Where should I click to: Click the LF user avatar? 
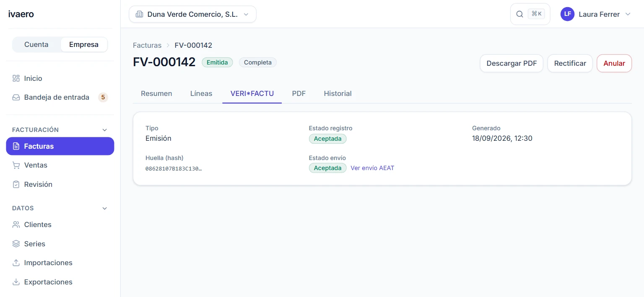tap(567, 14)
